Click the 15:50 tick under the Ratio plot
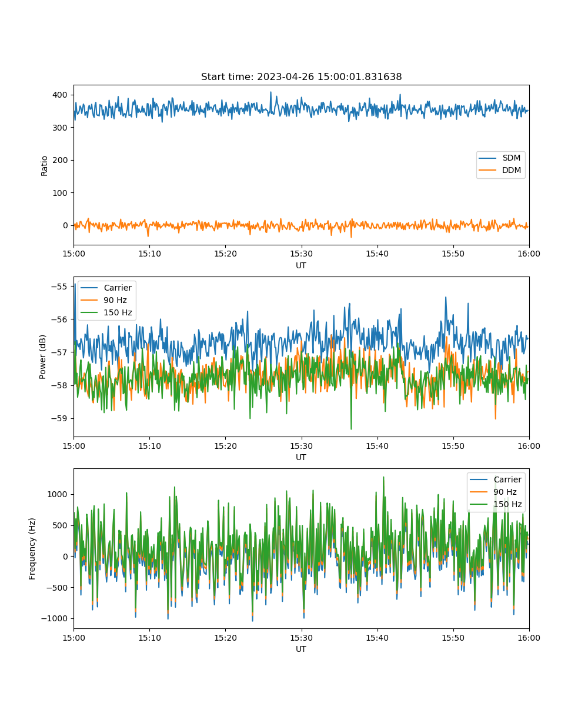588x706 pixels. point(453,254)
